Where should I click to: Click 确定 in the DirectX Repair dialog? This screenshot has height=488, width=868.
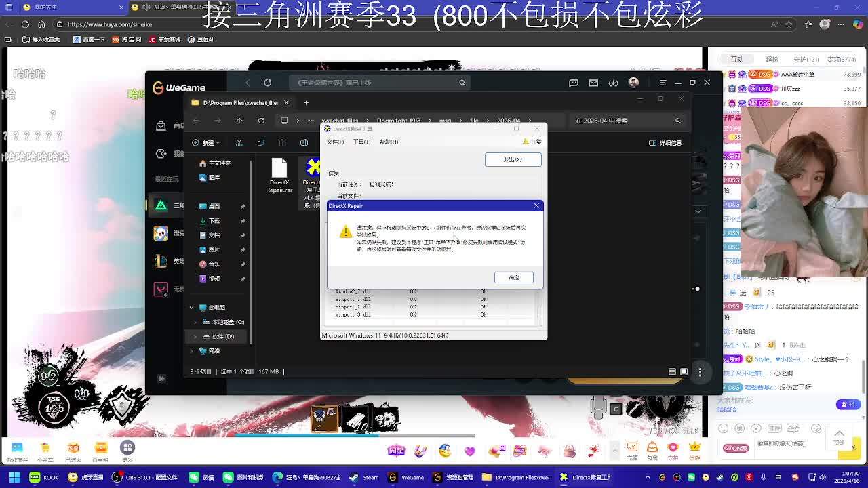[513, 277]
